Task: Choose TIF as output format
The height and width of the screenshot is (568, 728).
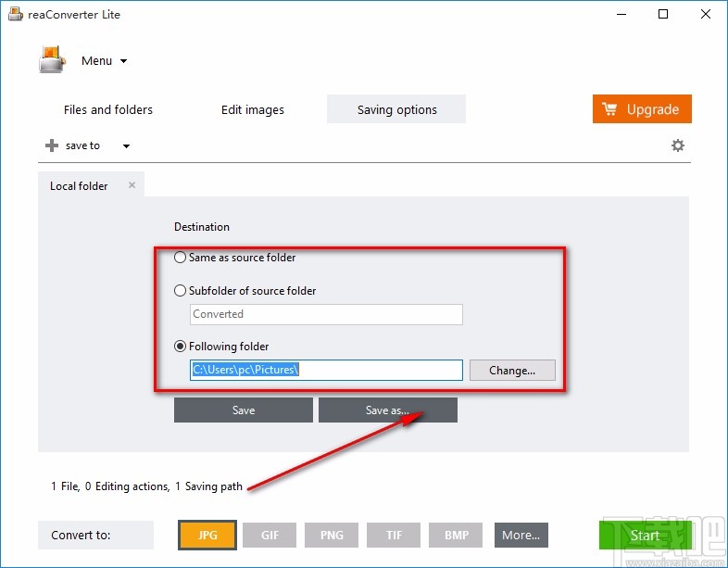Action: click(x=394, y=535)
